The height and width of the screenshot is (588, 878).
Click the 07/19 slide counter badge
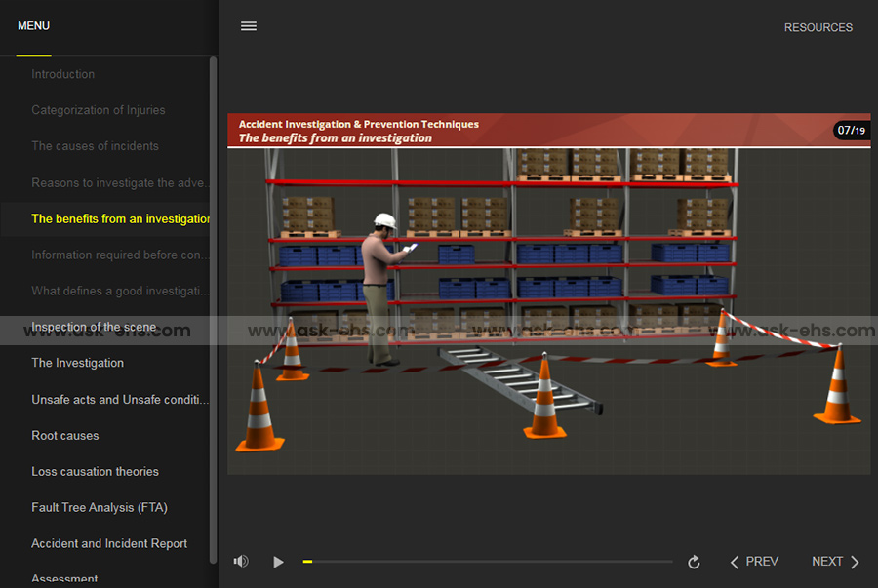pyautogui.click(x=851, y=130)
